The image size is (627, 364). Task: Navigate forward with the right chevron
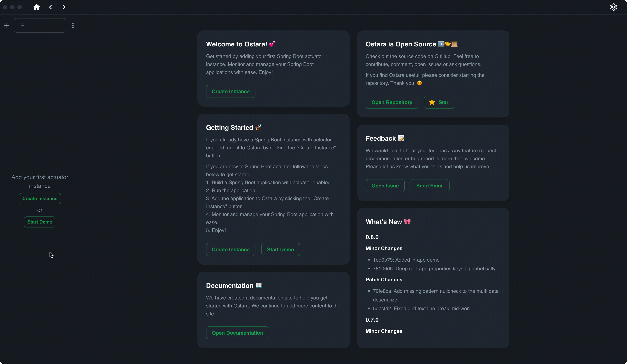click(x=64, y=7)
